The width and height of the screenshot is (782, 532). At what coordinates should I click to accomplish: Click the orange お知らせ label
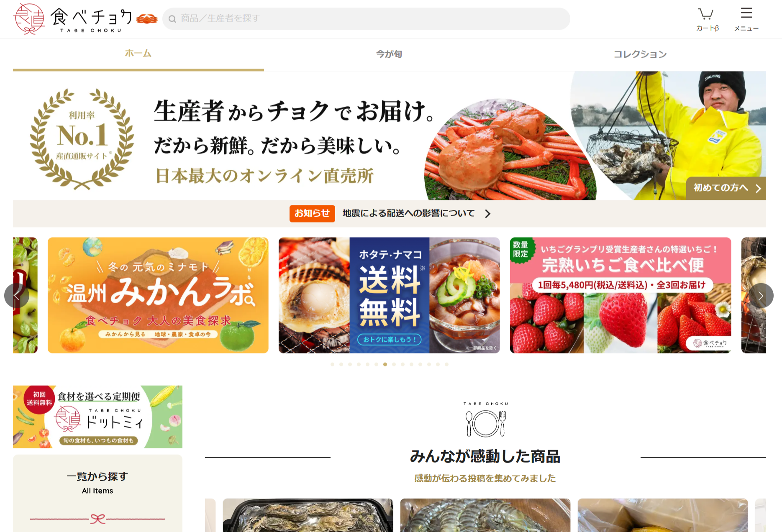312,213
